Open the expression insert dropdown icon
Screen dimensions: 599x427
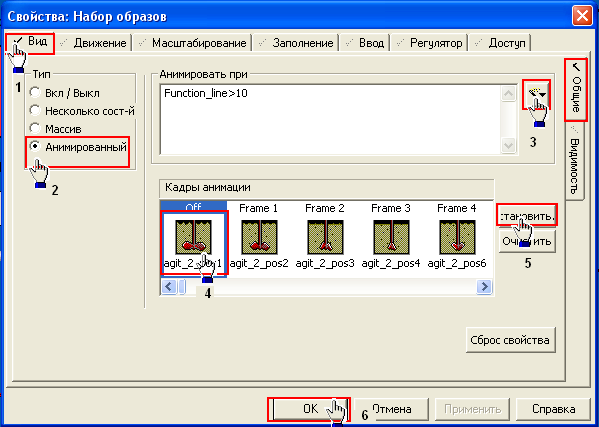tap(537, 94)
